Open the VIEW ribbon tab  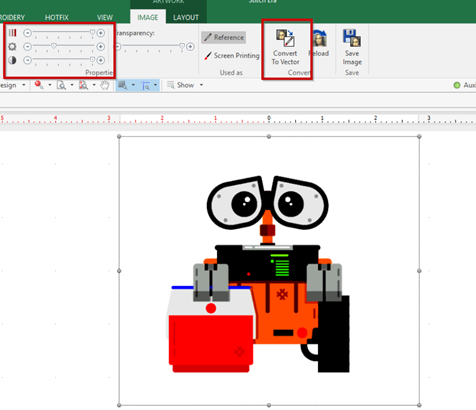point(105,17)
